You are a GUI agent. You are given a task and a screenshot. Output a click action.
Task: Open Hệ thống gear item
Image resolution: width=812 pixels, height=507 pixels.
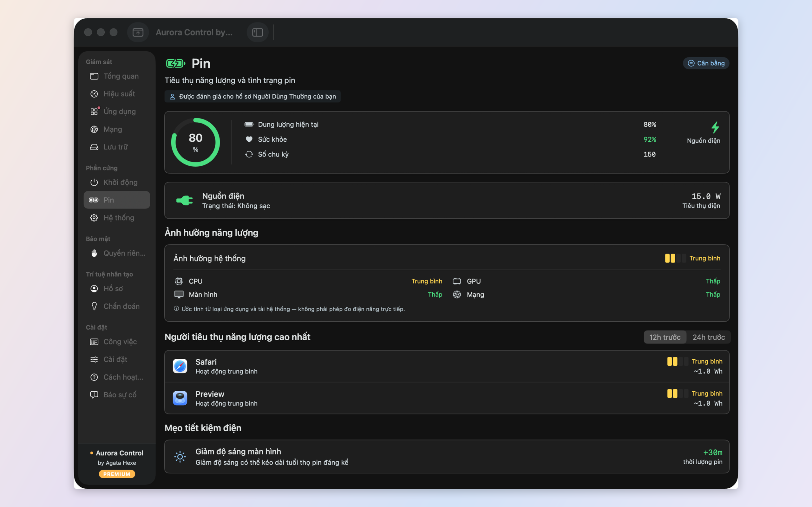tap(117, 218)
